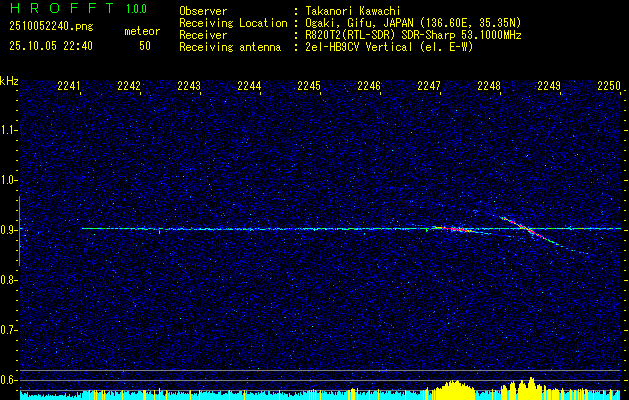Click the 2250 time axis label
Image resolution: width=629 pixels, height=400 pixels.
pyautogui.click(x=609, y=86)
